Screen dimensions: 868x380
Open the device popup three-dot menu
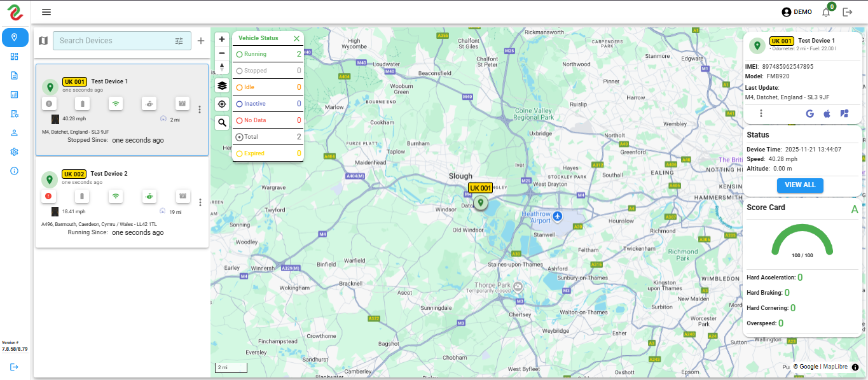[x=761, y=113]
